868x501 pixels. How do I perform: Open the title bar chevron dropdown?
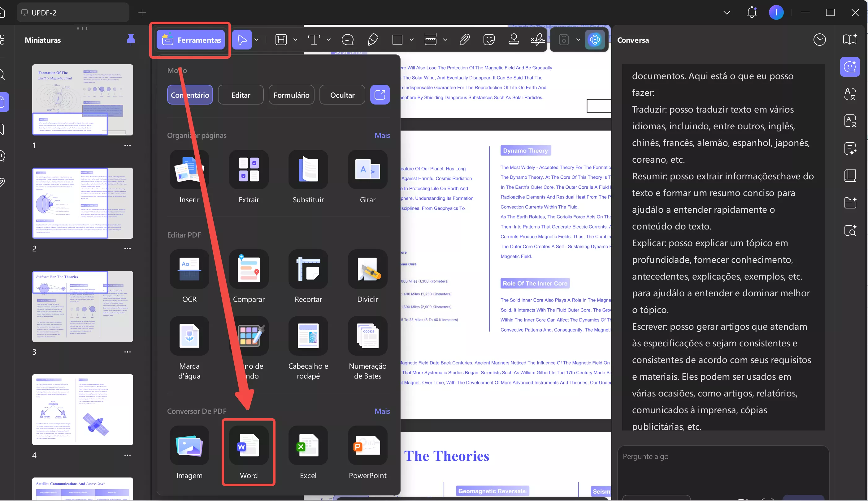pos(727,13)
